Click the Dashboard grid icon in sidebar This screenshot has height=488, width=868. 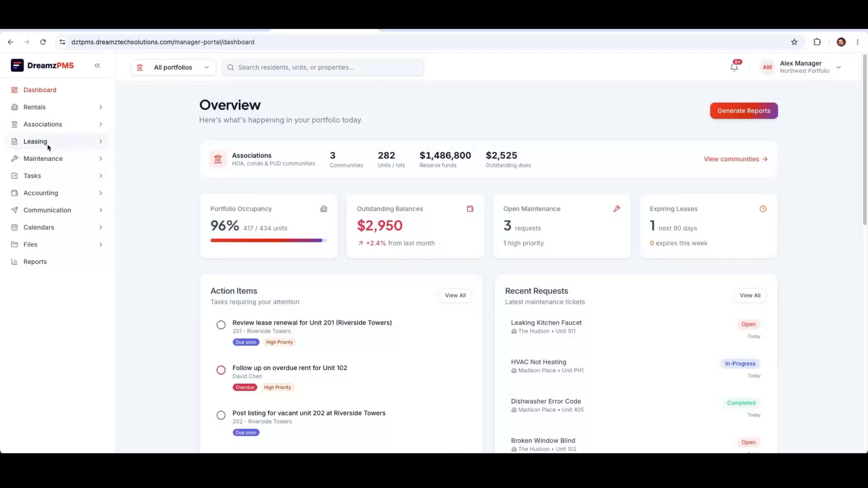[14, 90]
